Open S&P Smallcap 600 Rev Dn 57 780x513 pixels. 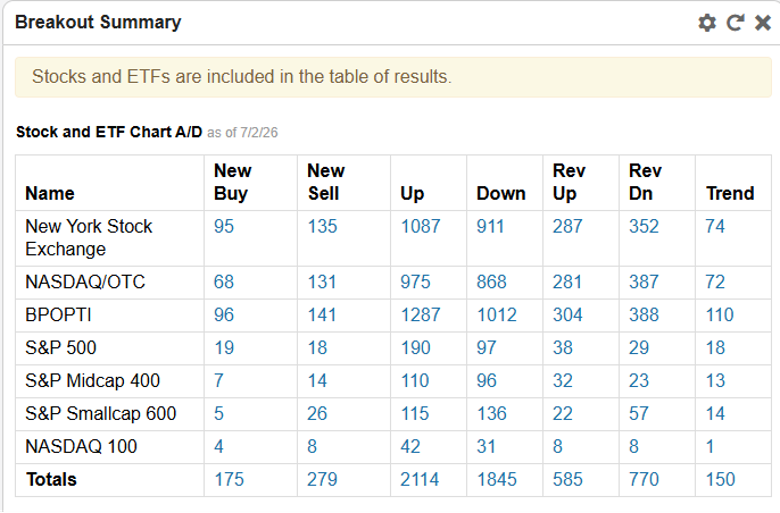click(x=639, y=413)
